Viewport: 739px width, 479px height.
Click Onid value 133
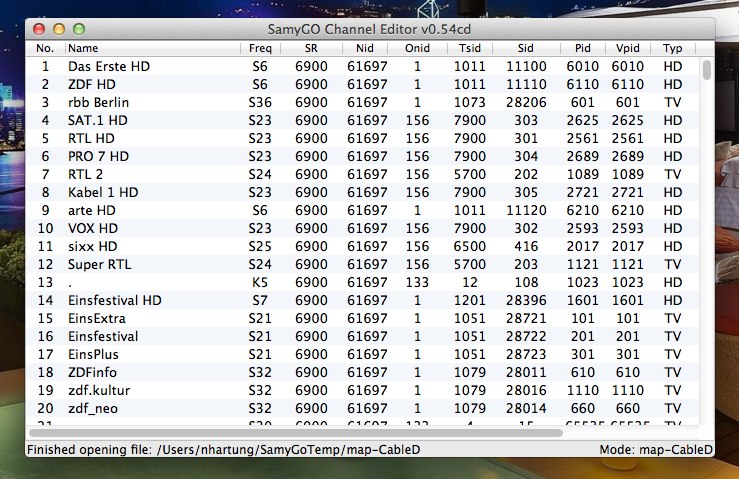pyautogui.click(x=417, y=282)
